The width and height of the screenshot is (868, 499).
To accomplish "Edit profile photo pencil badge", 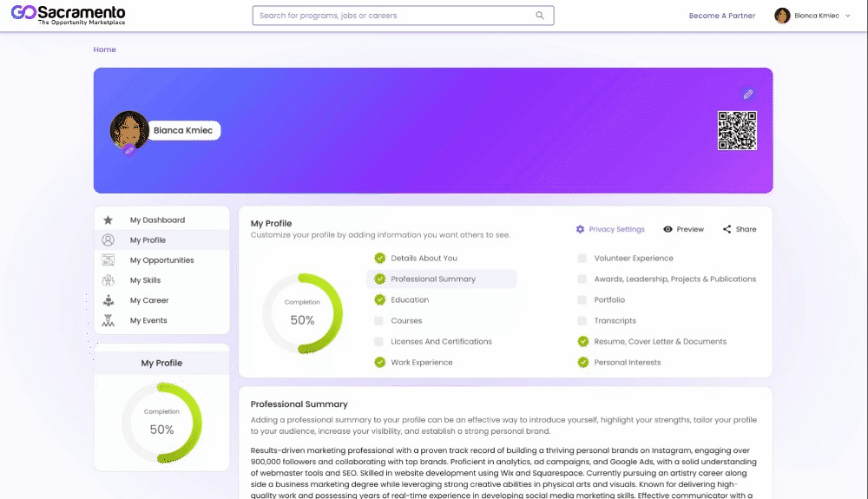I will 129,150.
